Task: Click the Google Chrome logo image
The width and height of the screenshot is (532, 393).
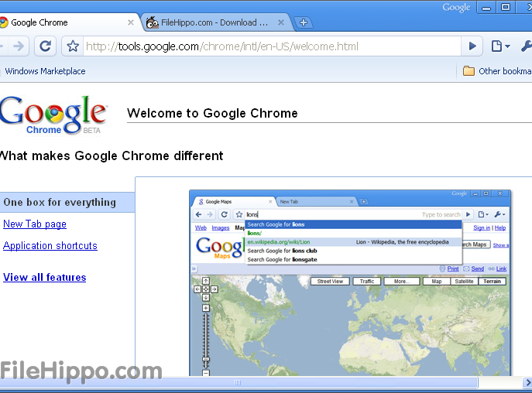Action: (x=53, y=116)
